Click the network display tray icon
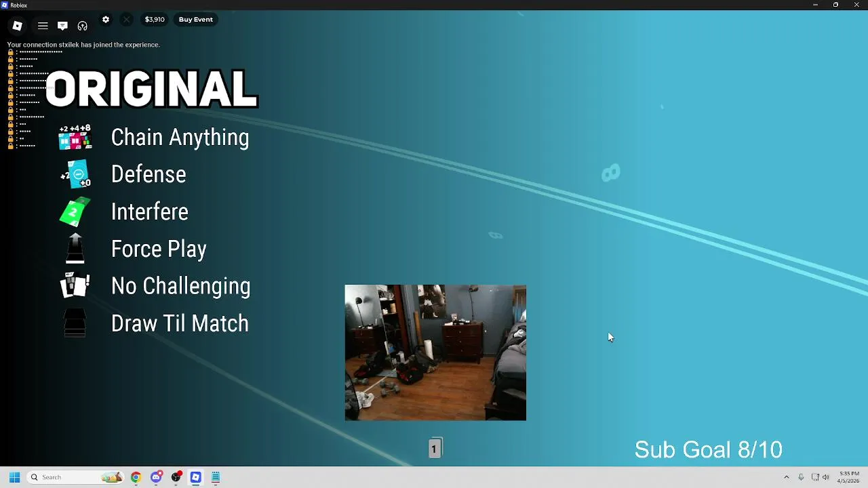Image resolution: width=868 pixels, height=488 pixels. tap(815, 477)
